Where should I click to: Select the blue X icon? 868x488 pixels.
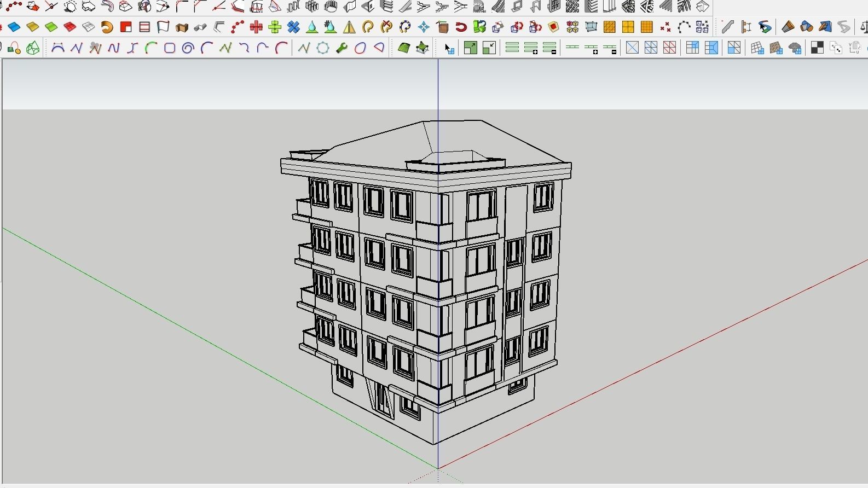pos(293,27)
